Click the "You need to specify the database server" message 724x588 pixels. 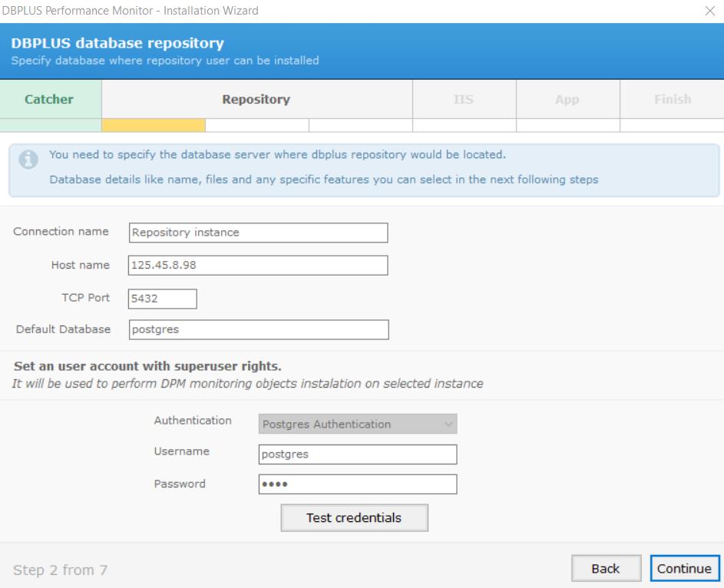tap(277, 154)
